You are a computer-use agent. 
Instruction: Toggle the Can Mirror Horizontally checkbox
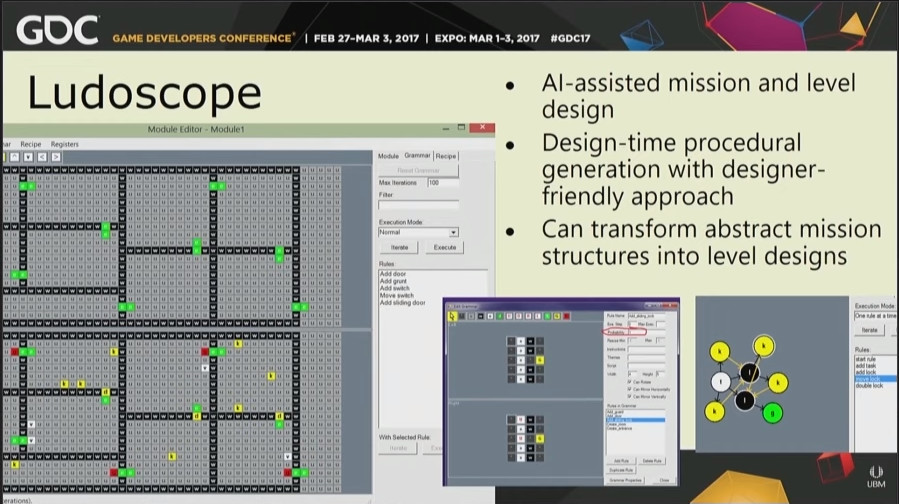point(630,389)
